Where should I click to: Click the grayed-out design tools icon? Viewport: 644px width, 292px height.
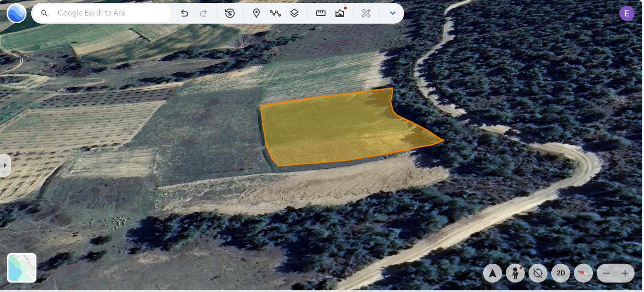click(x=366, y=13)
